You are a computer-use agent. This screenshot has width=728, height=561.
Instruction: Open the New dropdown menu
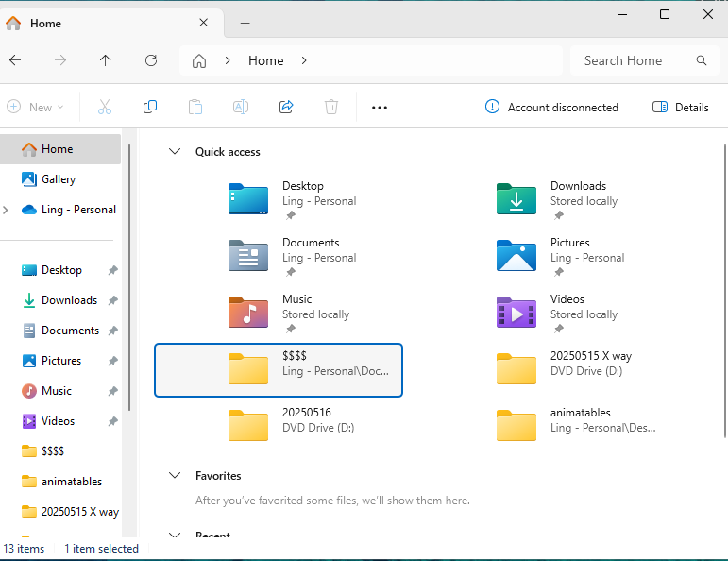(35, 107)
